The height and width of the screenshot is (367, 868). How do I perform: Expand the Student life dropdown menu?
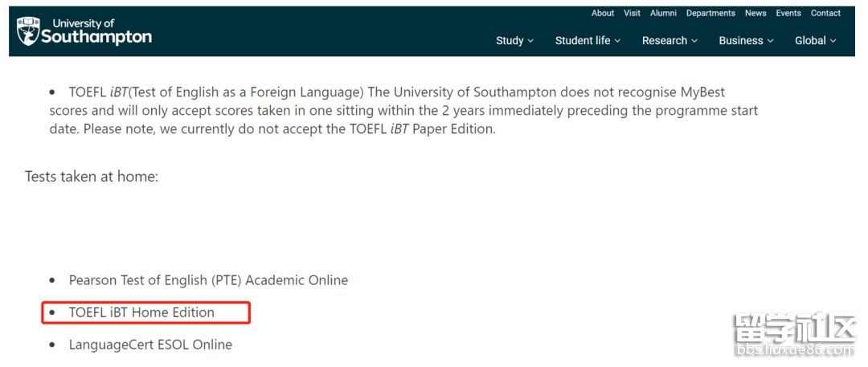point(588,40)
